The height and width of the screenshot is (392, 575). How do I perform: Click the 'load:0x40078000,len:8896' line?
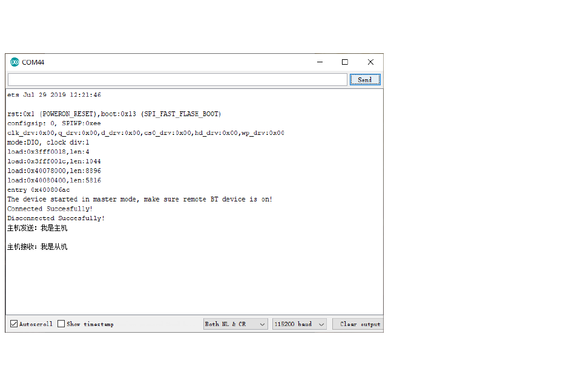[x=54, y=171]
